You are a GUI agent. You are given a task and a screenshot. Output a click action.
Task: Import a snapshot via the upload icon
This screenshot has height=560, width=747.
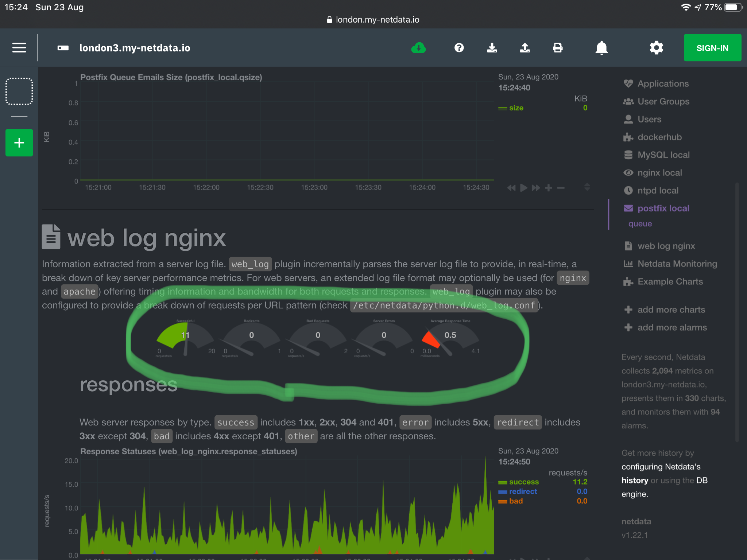pyautogui.click(x=525, y=48)
